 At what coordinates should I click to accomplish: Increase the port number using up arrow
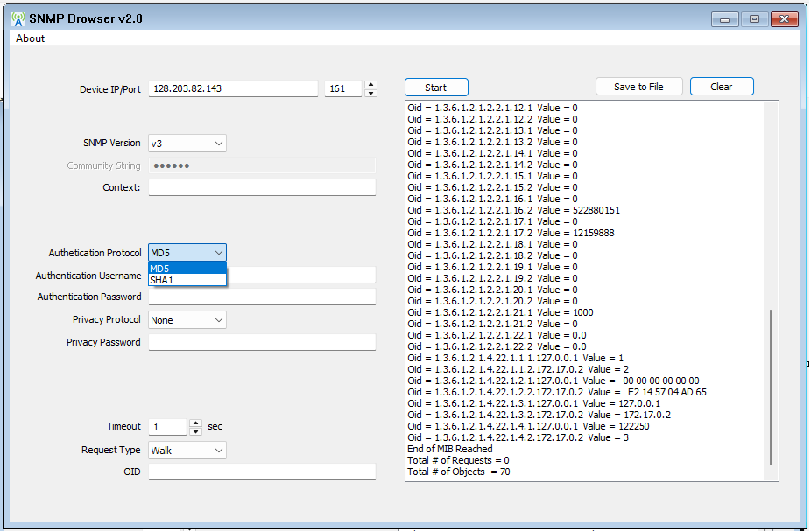click(370, 83)
